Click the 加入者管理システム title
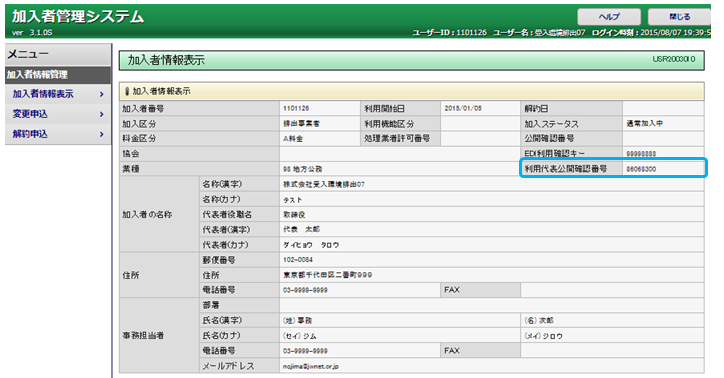The width and height of the screenshot is (724, 378). click(x=78, y=17)
